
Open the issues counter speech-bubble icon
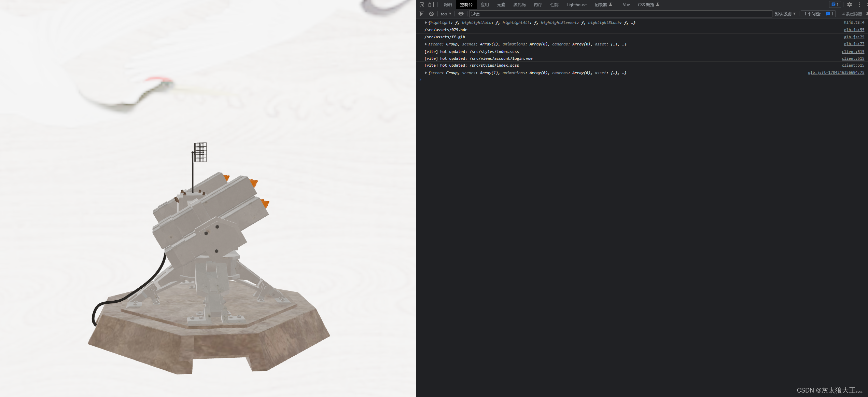coord(835,4)
